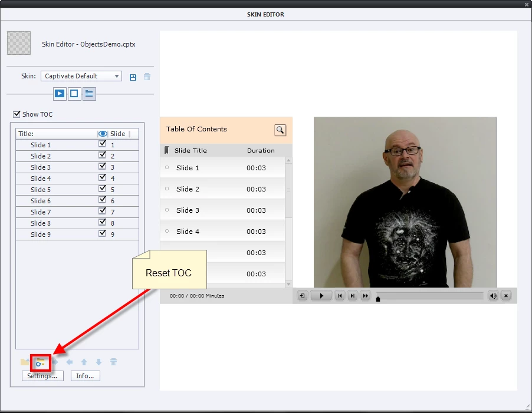Click the video preview image
Screen dimensions: 532x413
[x=405, y=202]
